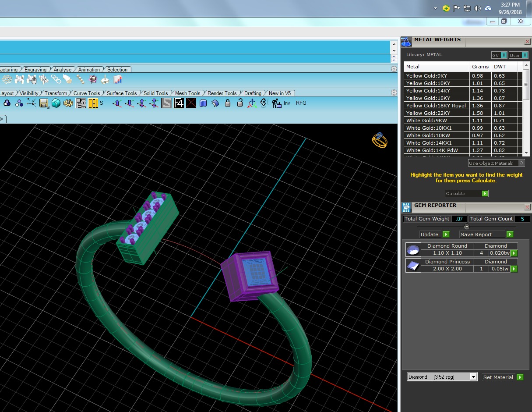Show hidden system tray icons arrow
The height and width of the screenshot is (412, 532).
(435, 8)
